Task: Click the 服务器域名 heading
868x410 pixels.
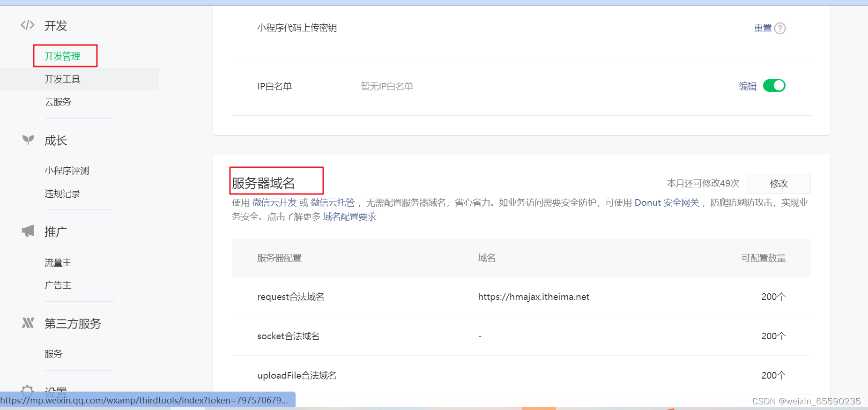Action: pos(263,183)
